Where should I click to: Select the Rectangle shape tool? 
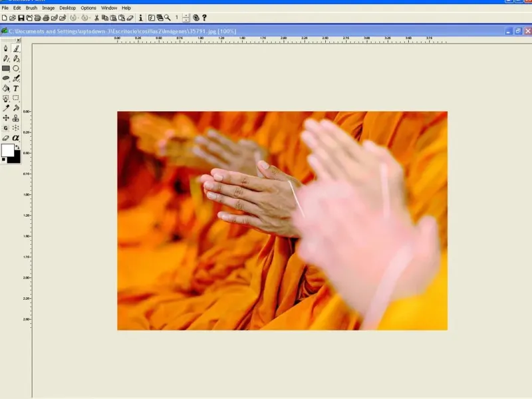(6, 68)
